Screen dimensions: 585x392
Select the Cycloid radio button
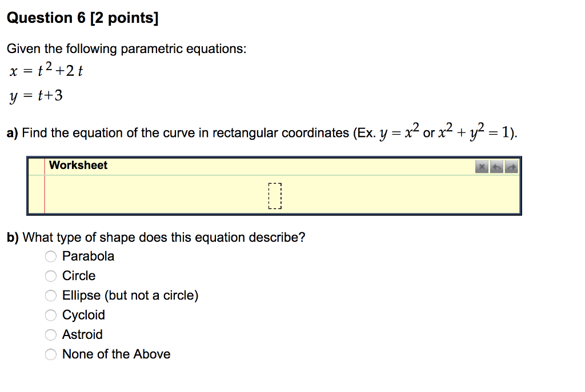click(x=50, y=315)
